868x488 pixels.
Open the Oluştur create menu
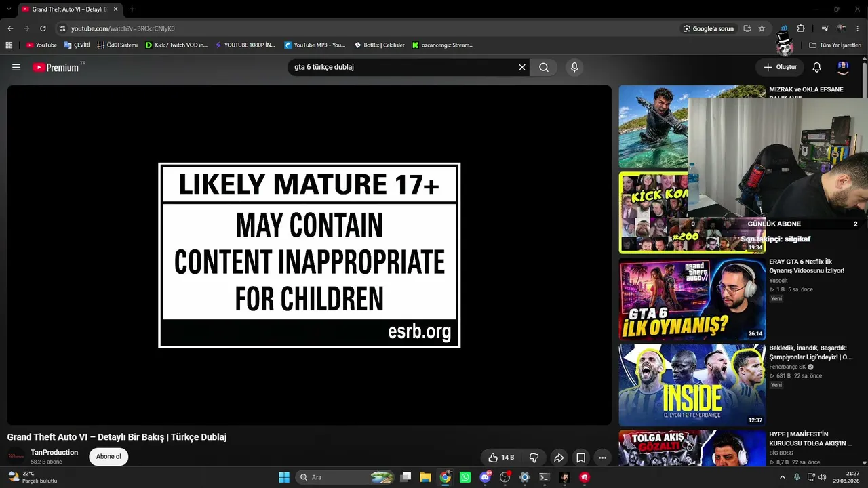click(780, 68)
